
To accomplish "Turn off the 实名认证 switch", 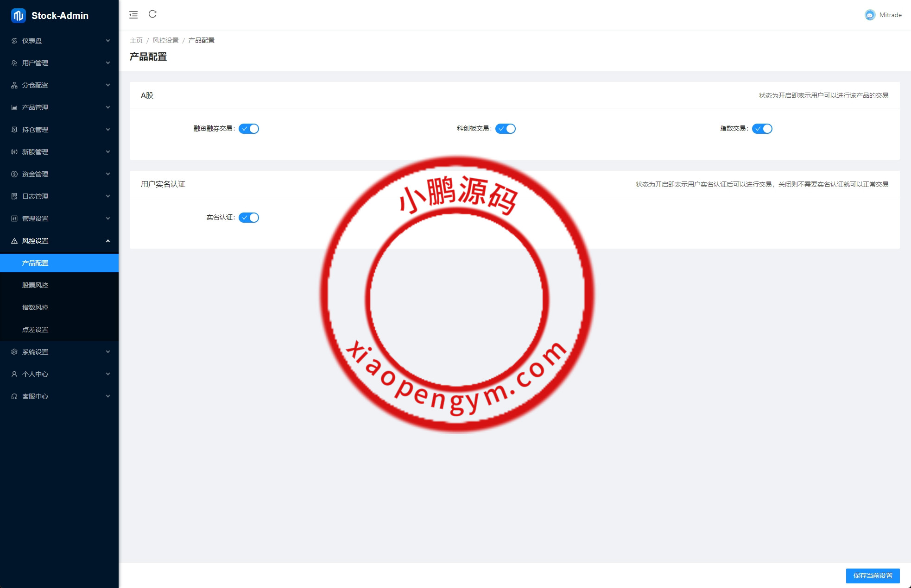I will point(249,218).
